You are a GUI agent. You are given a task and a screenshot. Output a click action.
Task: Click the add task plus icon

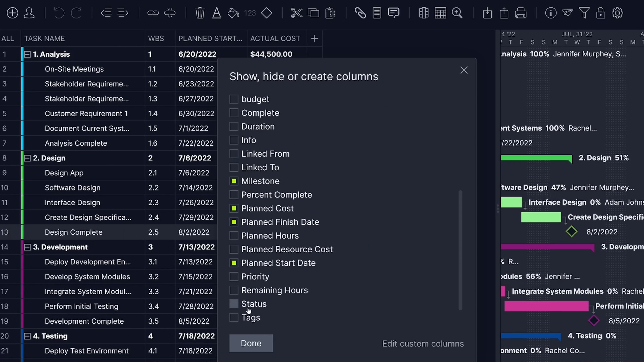[12, 13]
